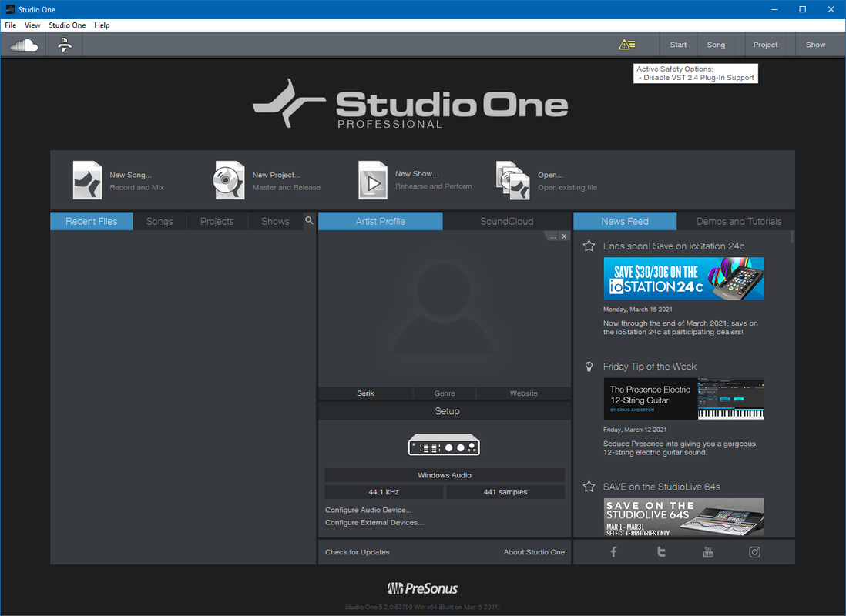846x616 pixels.
Task: Click New Project... label
Action: coord(277,175)
